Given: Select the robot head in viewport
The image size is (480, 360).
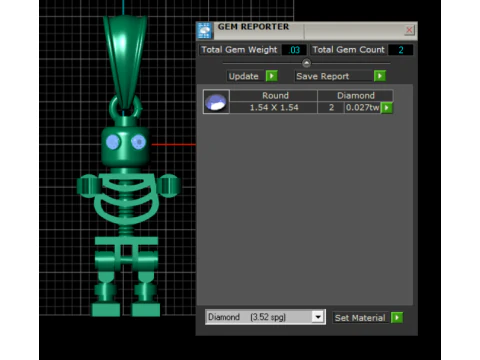Looking at the screenshot, I should coord(125,147).
